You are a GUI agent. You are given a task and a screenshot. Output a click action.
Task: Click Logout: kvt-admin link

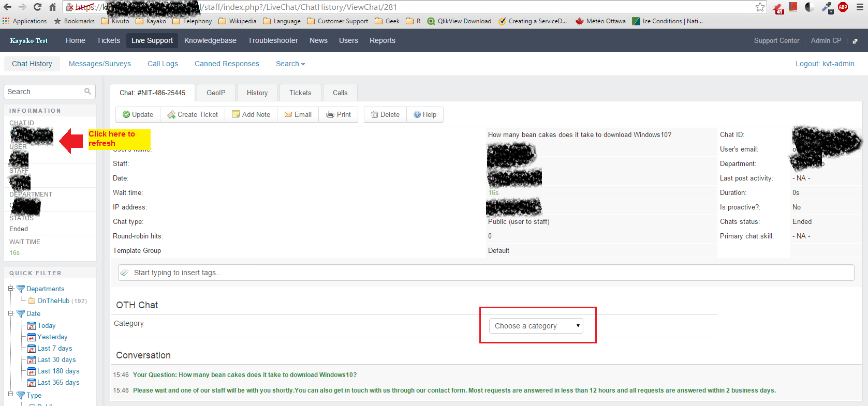pos(825,64)
